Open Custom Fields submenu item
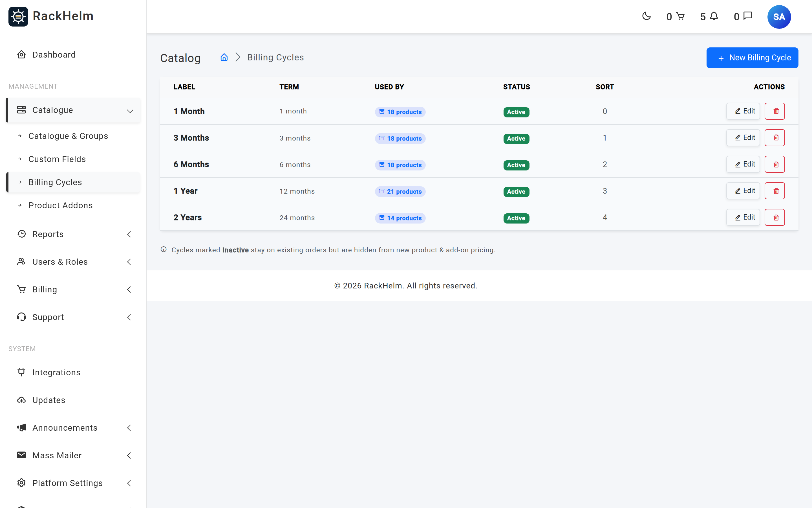 [x=73, y=159]
